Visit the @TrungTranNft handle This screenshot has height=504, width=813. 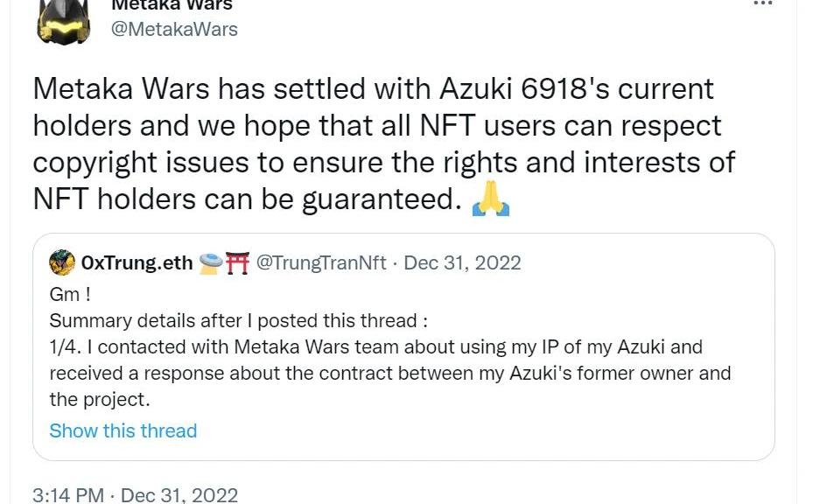coord(321,262)
